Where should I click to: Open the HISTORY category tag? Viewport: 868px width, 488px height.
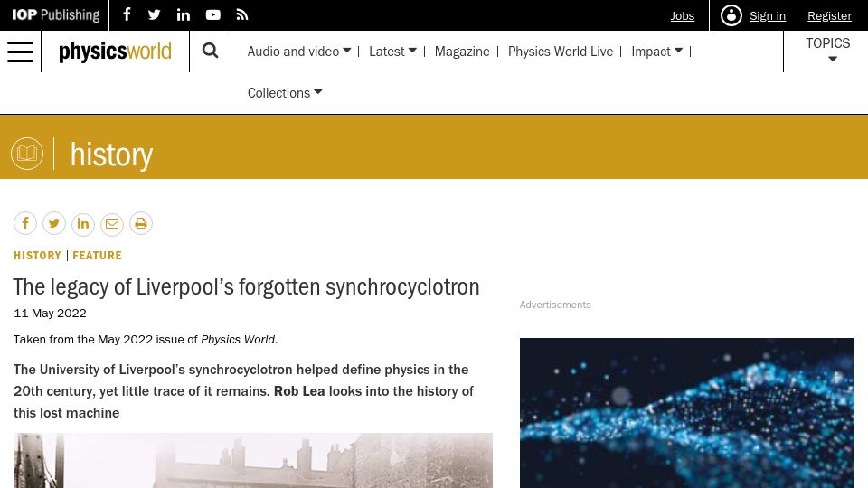click(37, 256)
